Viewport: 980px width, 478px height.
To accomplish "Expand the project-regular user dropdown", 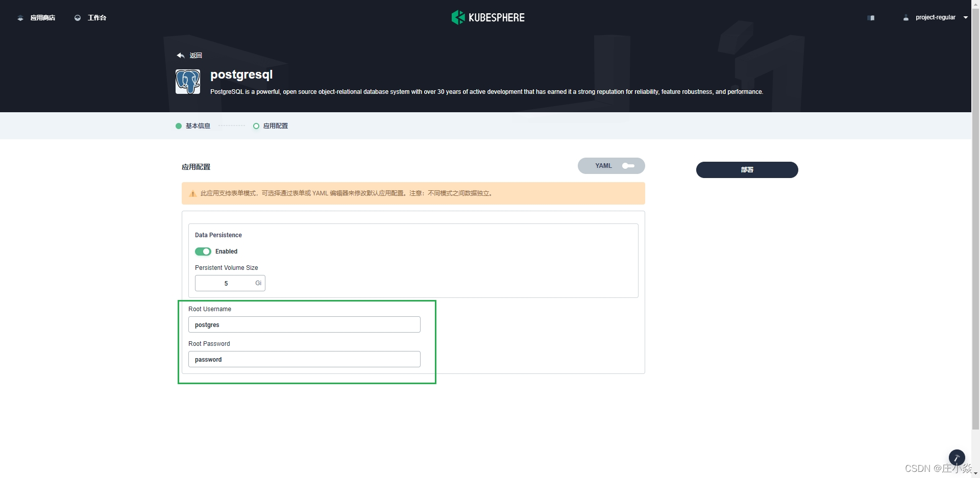I will [965, 17].
